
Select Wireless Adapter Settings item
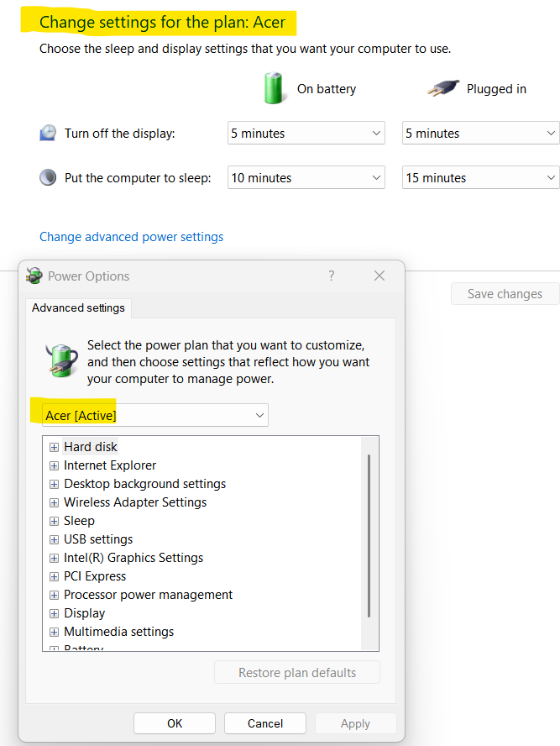(x=135, y=502)
